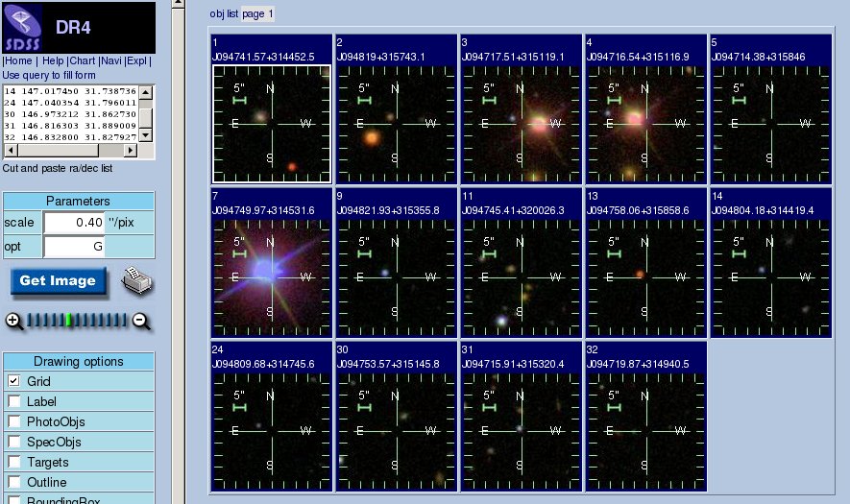Open thumbnail 30 J094753.57+315145.8
Viewport: 850px width, 504px height.
[397, 432]
